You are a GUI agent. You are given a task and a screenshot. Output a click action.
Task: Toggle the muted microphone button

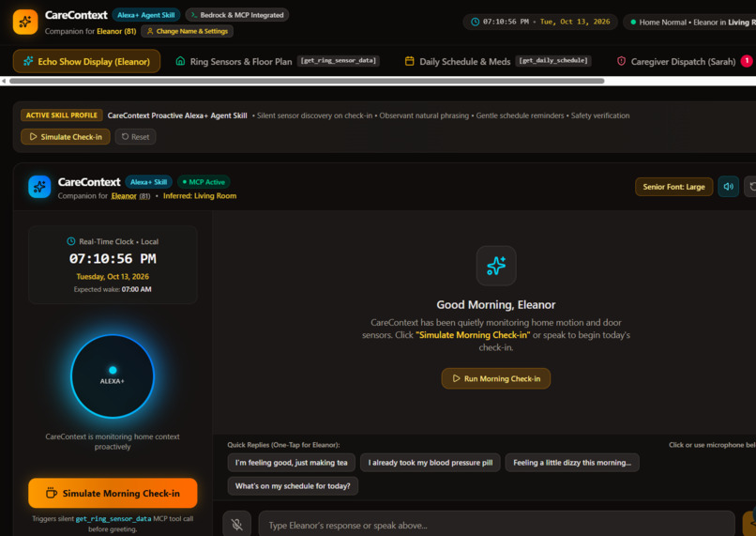[x=236, y=525]
